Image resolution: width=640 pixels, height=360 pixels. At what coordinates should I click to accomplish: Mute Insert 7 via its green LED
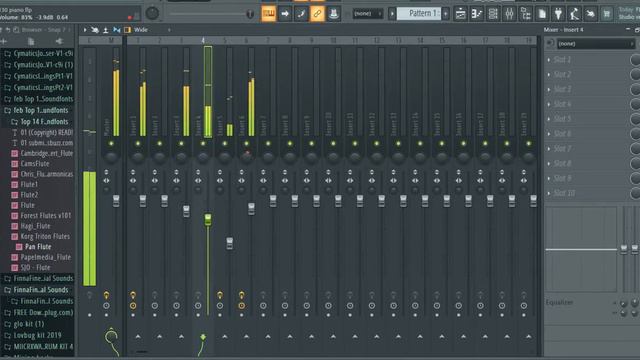[x=268, y=144]
